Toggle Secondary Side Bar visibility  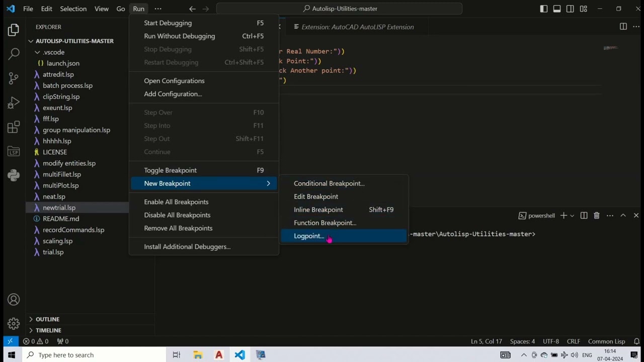click(570, 9)
